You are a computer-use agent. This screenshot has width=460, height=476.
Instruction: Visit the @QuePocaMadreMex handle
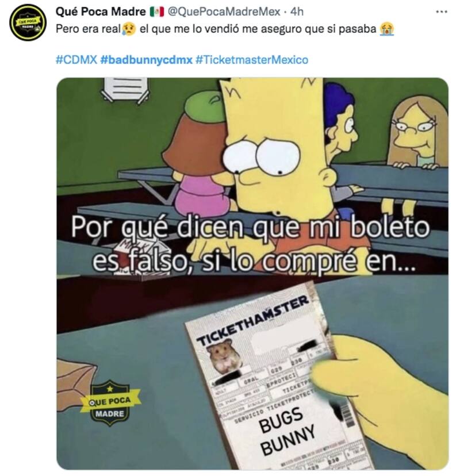[224, 11]
